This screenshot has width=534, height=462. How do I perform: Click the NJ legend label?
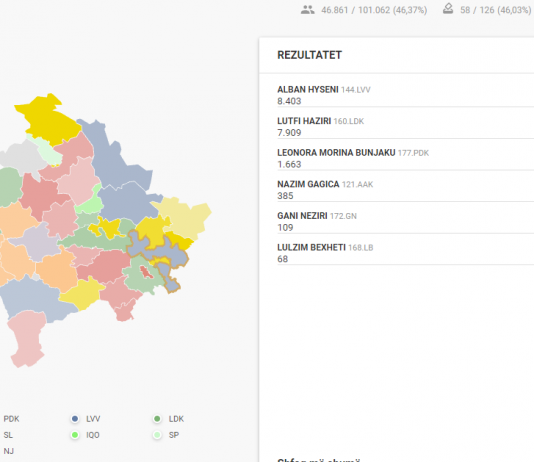click(x=9, y=451)
